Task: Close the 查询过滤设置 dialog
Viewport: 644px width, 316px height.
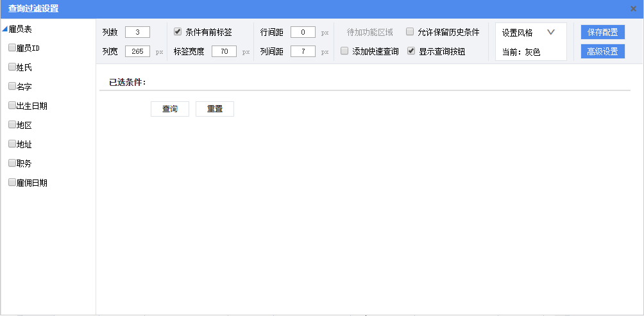Action: (633, 8)
